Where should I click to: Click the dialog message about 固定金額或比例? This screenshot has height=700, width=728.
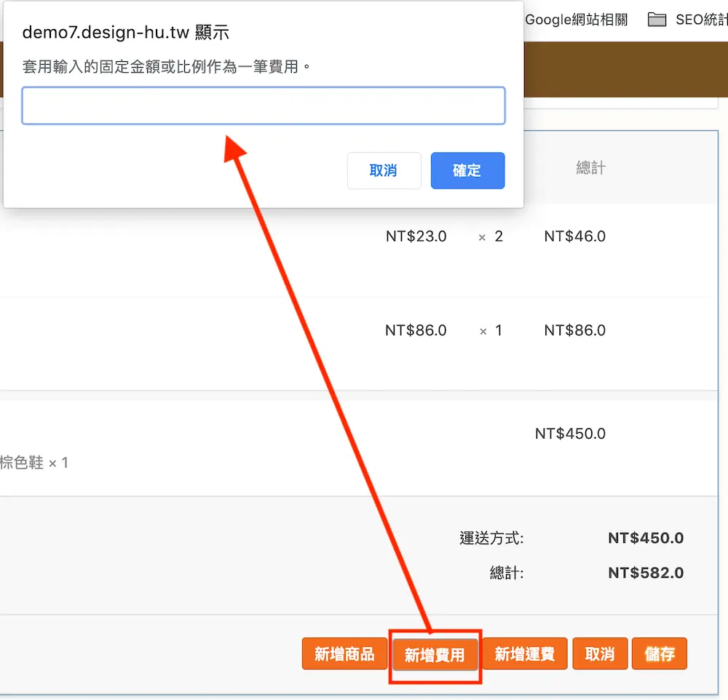pyautogui.click(x=167, y=66)
